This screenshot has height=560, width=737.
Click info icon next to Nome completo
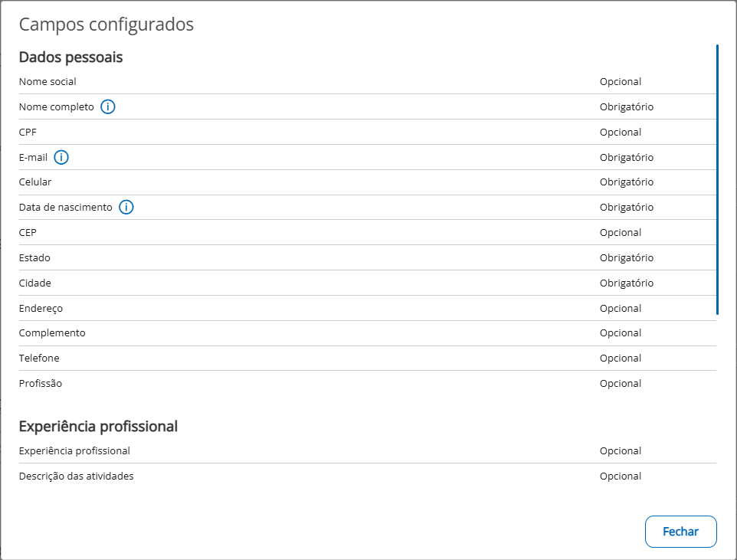108,107
